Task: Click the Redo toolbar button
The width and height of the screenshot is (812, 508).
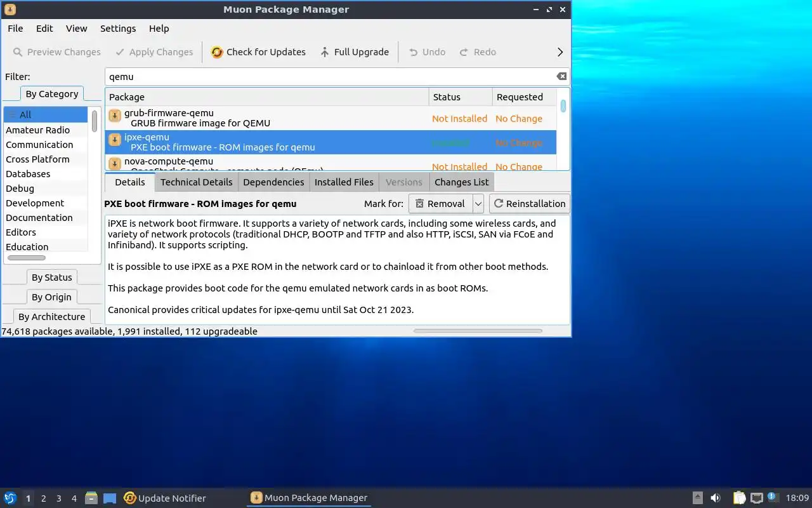Action: (478, 52)
